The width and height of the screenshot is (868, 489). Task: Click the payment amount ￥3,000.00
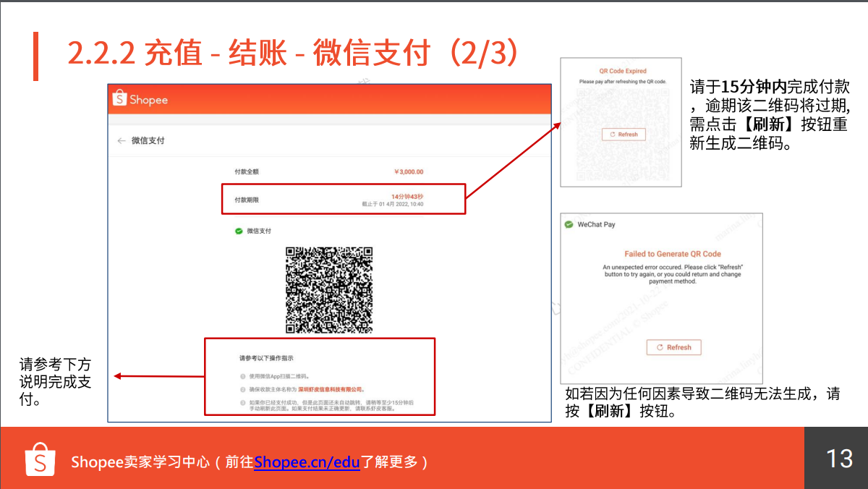(x=409, y=172)
